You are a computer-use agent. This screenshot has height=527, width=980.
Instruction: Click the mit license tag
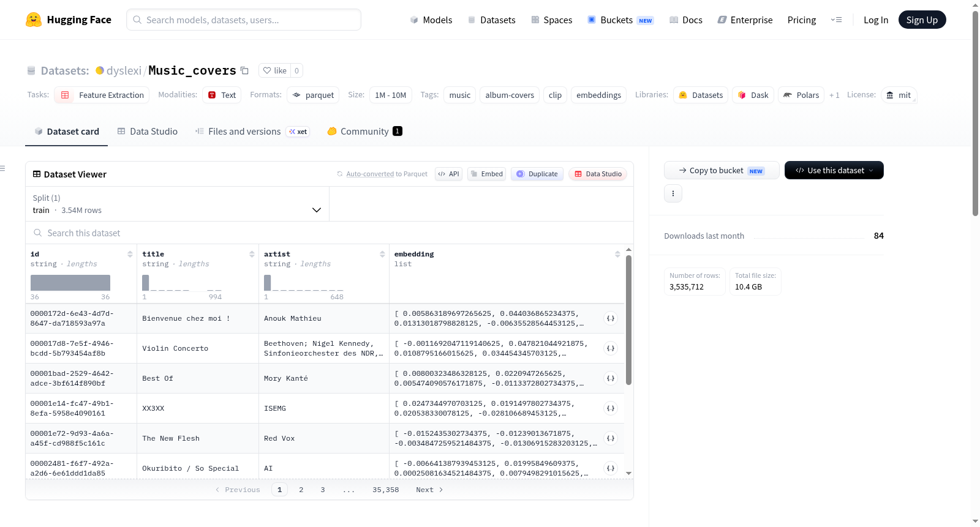pos(899,95)
